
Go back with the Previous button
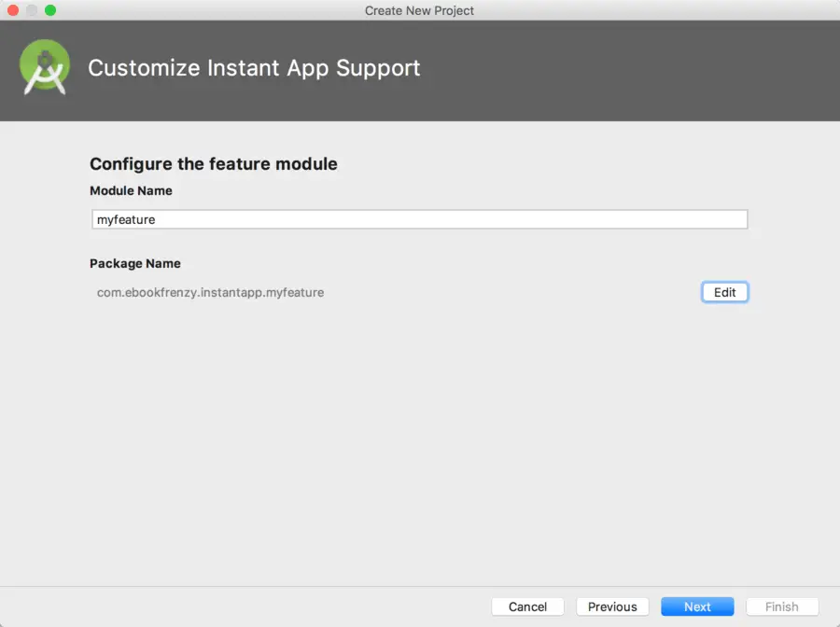tap(612, 606)
